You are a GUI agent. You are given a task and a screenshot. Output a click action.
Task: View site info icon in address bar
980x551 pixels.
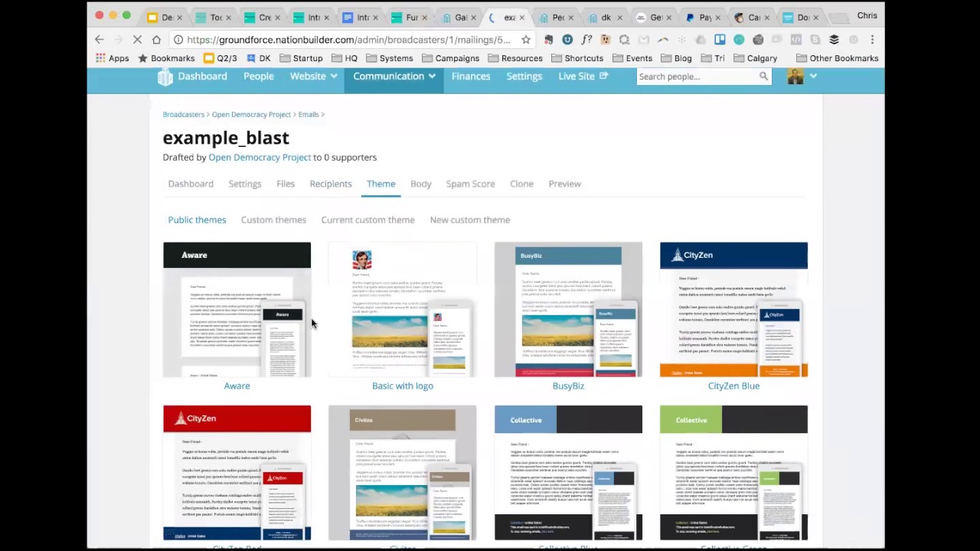(178, 40)
